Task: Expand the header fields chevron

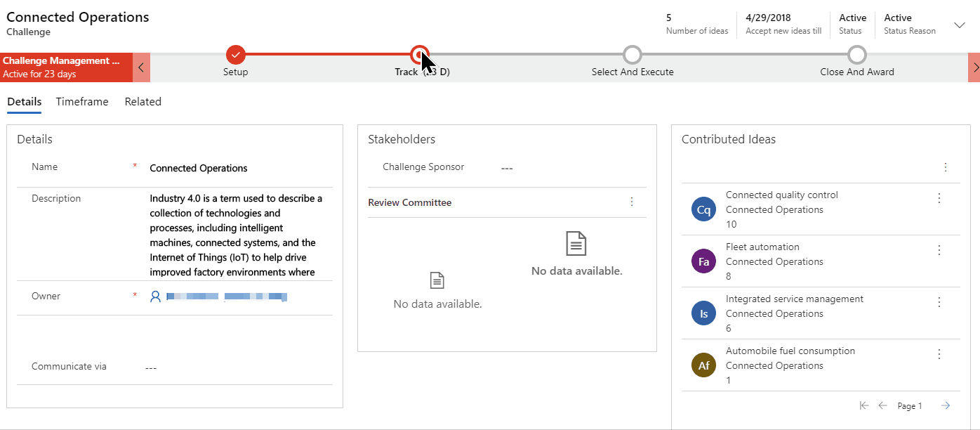Action: (960, 25)
